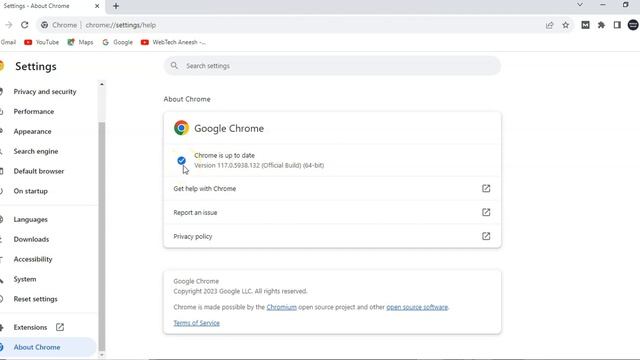Screen dimensions: 640x360
Task: Select Search engine in the sidebar
Action: pos(36,151)
